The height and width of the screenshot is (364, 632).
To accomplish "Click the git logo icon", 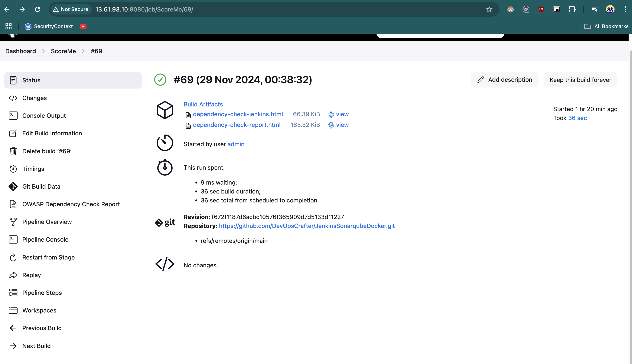I will 165,222.
